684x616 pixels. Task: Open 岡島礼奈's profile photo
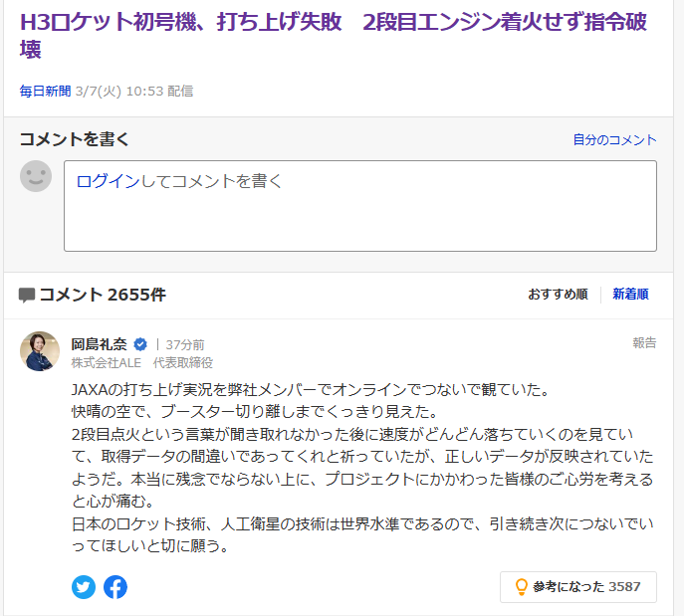click(x=40, y=351)
